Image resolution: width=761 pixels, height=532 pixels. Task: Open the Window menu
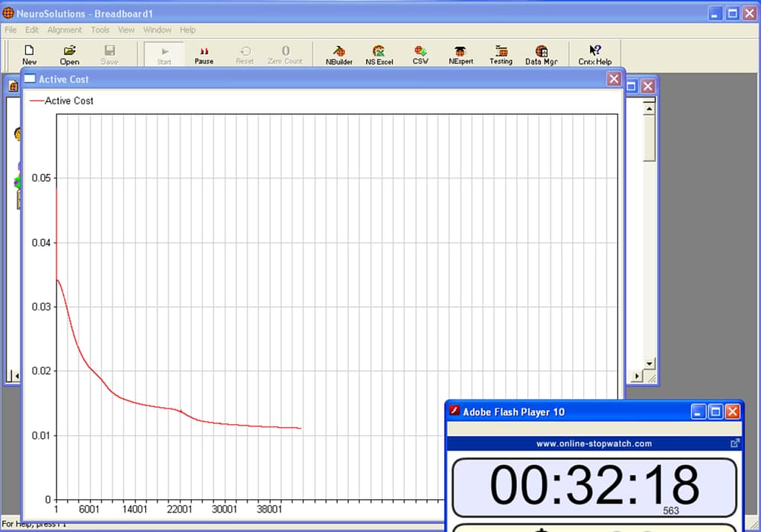coord(157,30)
